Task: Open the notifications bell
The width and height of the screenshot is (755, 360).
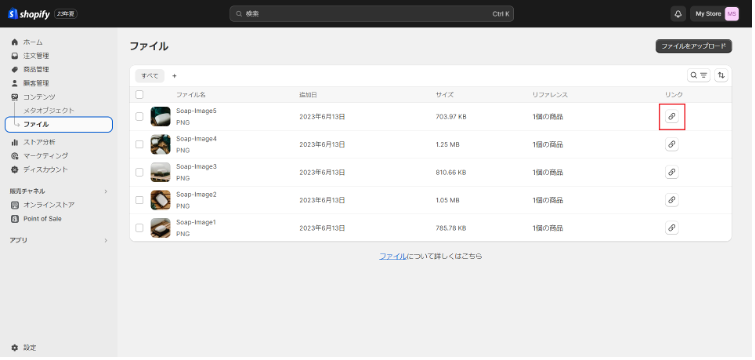Action: 678,14
